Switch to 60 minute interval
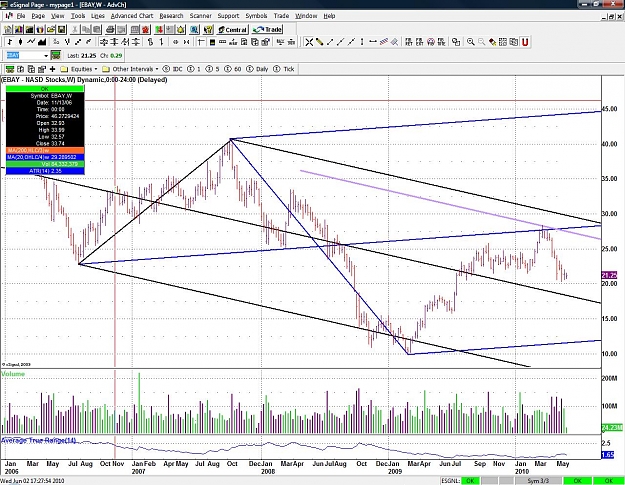Viewport: 625px width, 485px height. (233, 69)
